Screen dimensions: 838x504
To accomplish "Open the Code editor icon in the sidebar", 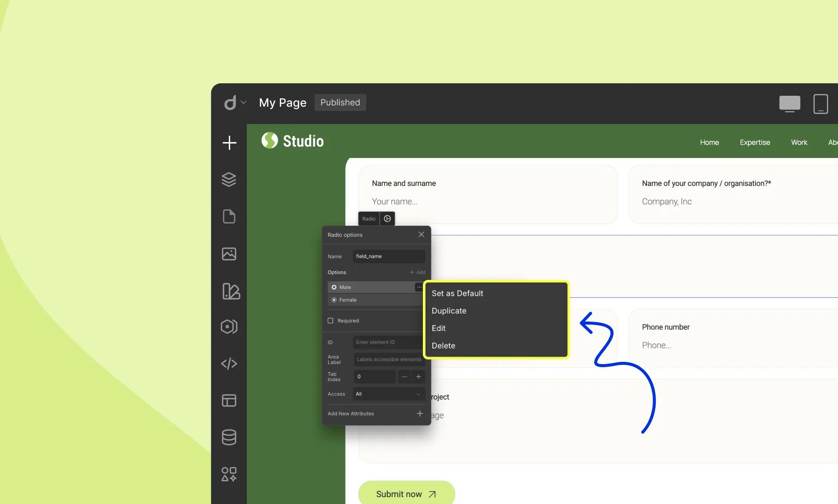I will pos(229,364).
